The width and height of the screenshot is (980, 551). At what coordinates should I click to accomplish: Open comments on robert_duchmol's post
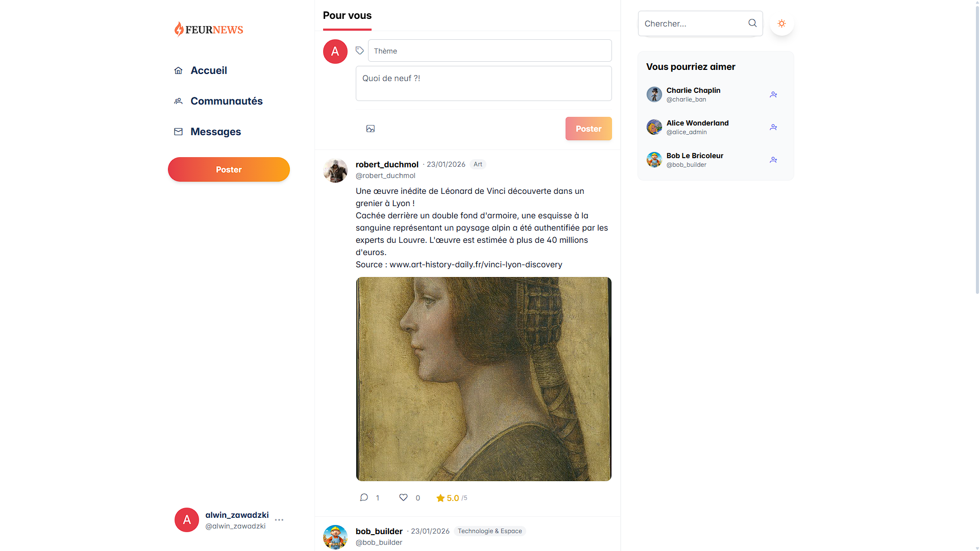coord(363,497)
